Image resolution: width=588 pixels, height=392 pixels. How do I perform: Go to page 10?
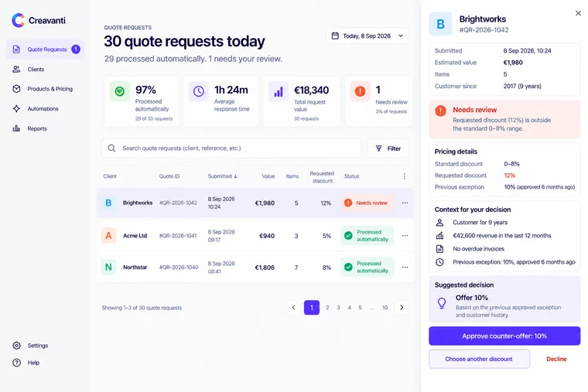point(385,308)
